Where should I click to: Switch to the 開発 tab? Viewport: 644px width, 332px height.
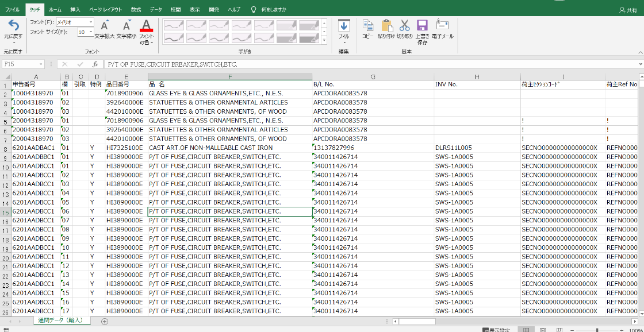click(214, 9)
